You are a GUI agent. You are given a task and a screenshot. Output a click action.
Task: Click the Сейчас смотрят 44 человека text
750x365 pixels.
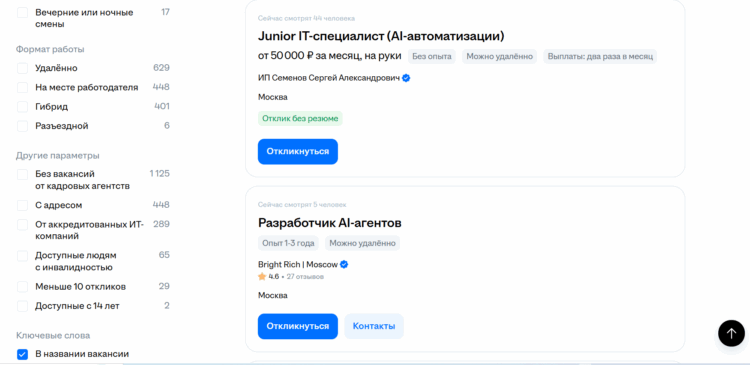[x=306, y=18]
